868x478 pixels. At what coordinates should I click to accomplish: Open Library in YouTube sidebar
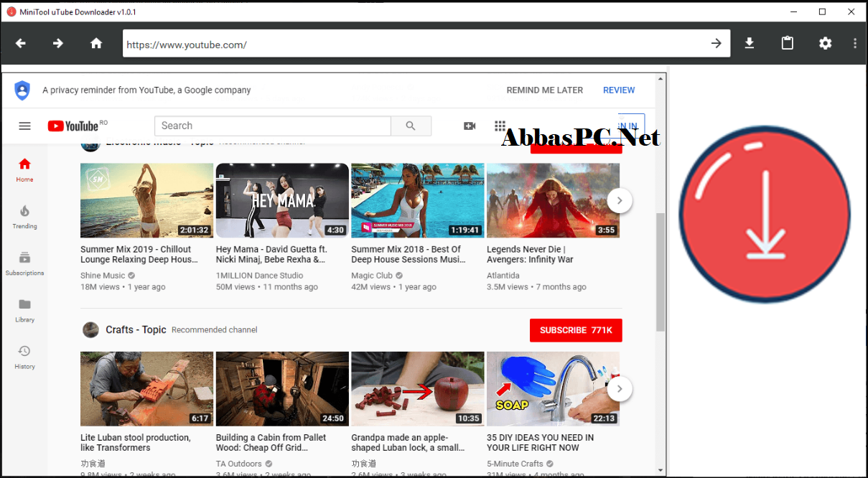pos(24,310)
